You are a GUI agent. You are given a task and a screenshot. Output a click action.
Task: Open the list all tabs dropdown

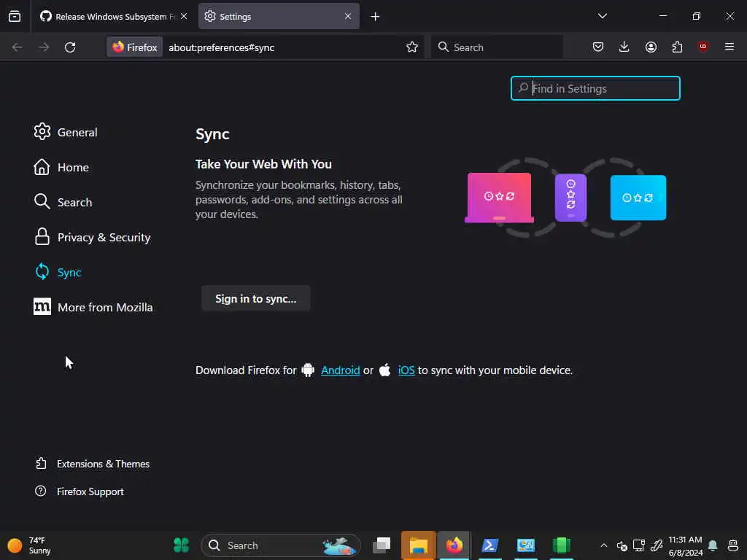(x=602, y=16)
